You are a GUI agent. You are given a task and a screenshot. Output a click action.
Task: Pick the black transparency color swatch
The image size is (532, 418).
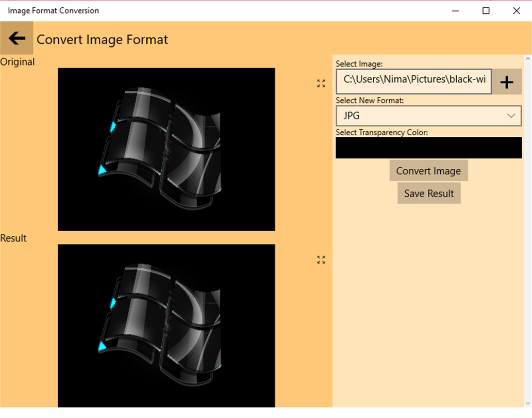428,148
